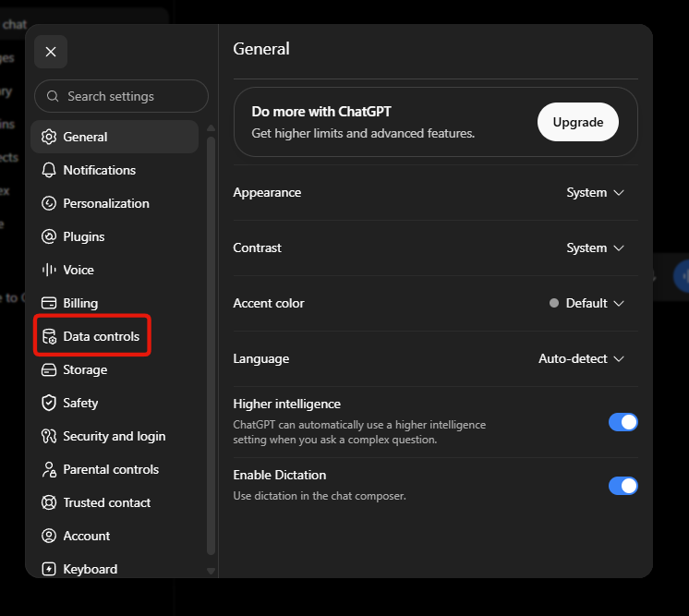Click the Data controls database icon
This screenshot has height=616, width=689.
tap(49, 336)
